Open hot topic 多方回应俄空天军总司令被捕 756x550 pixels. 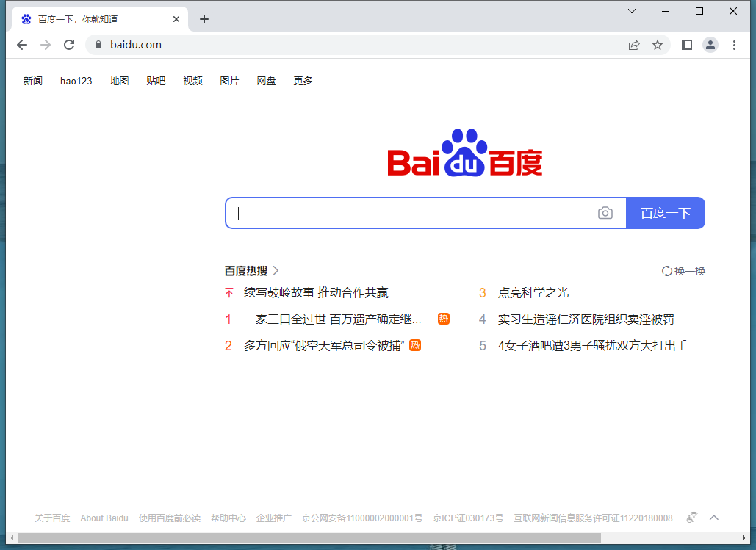(x=324, y=346)
